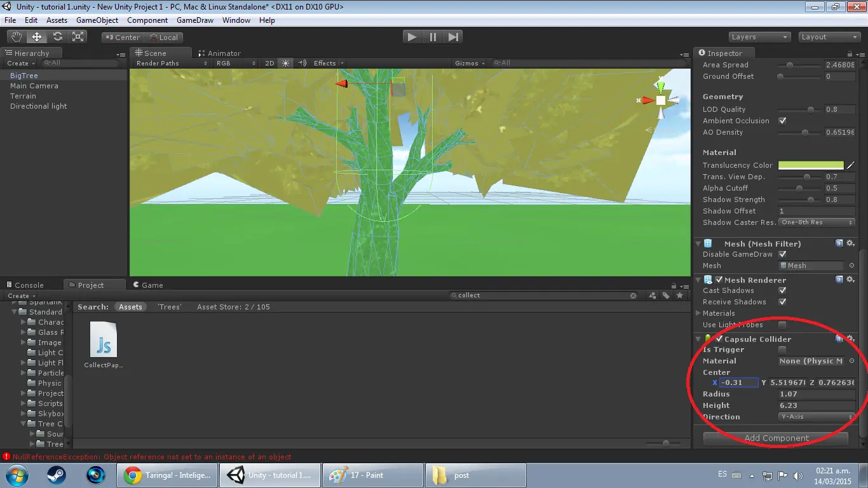The width and height of the screenshot is (868, 488).
Task: Open the GameObject menu
Action: (97, 20)
